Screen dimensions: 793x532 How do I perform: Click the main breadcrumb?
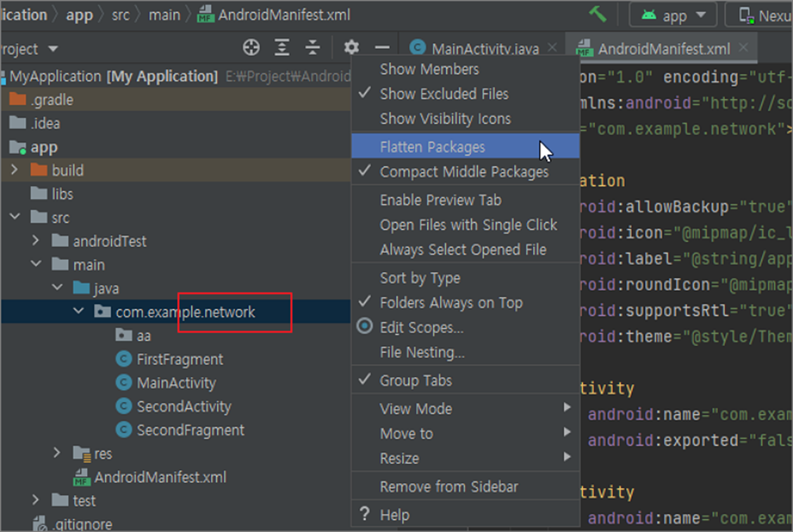click(164, 15)
